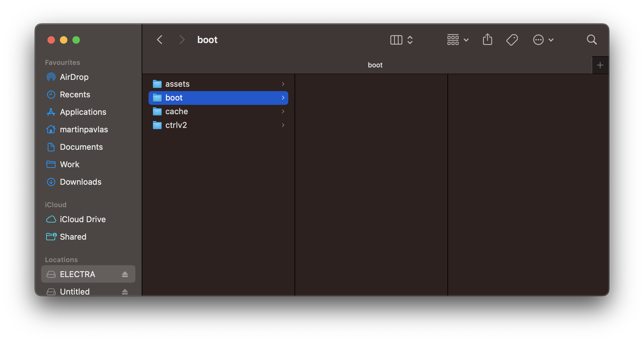The height and width of the screenshot is (342, 644).
Task: Go back with the left arrow
Action: [x=160, y=40]
